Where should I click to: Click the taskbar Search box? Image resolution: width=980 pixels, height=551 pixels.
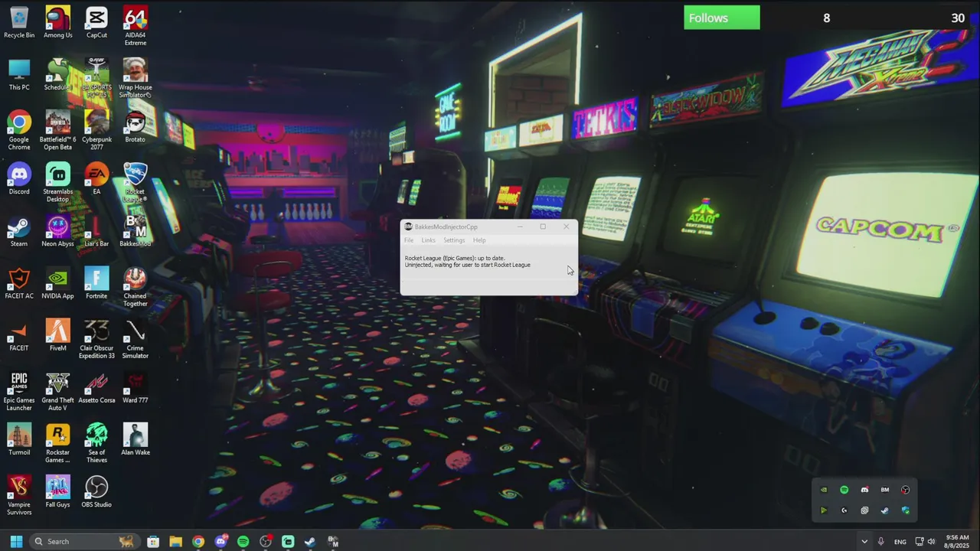click(x=84, y=541)
